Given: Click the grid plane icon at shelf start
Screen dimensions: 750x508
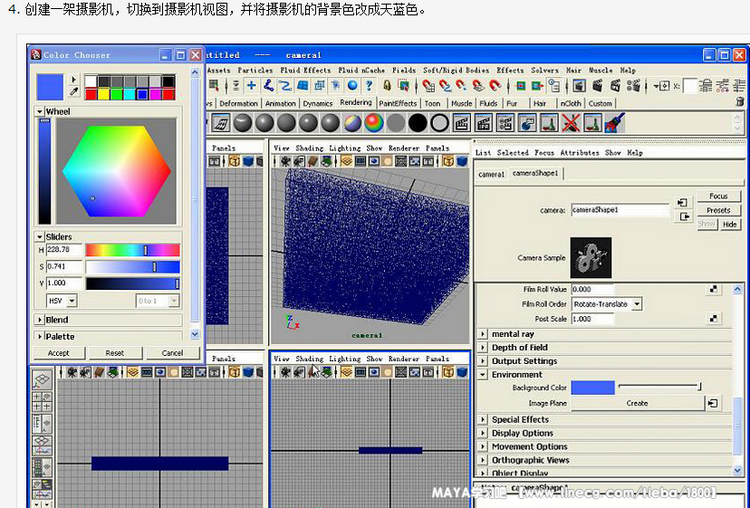Looking at the screenshot, I should (221, 123).
